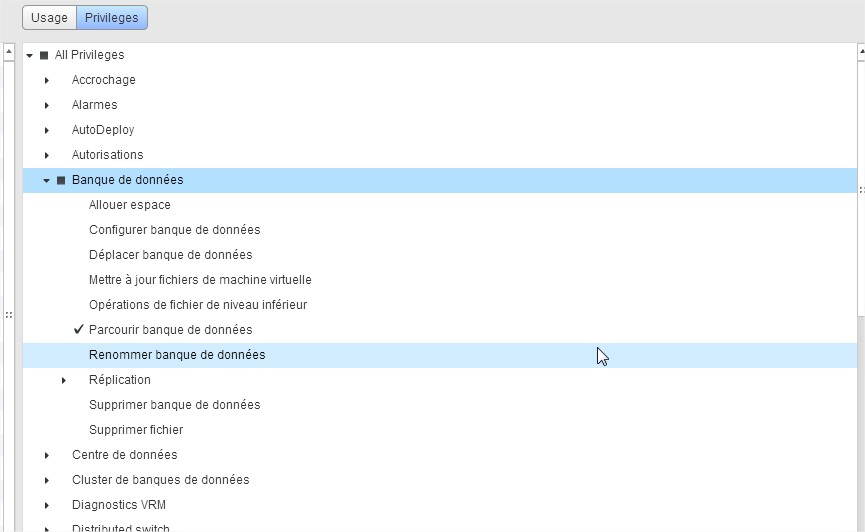Toggle the Banque de données square checkbox
The height and width of the screenshot is (532, 865).
click(61, 180)
